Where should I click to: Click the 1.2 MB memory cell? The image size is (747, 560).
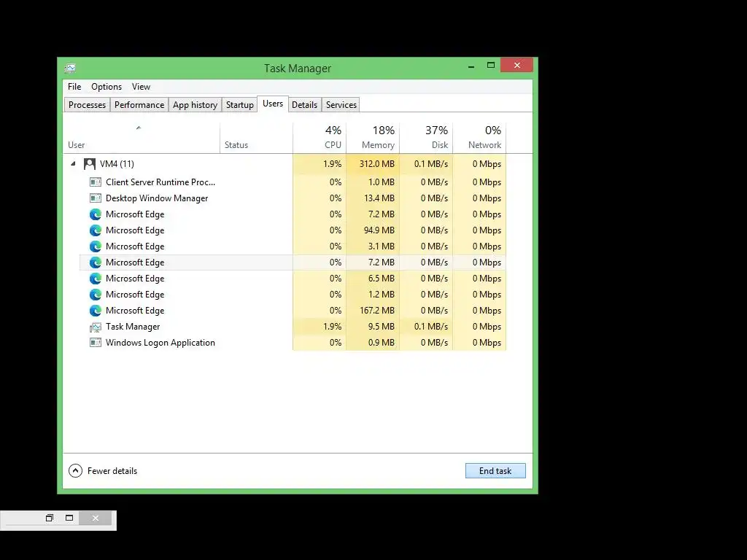coord(373,295)
